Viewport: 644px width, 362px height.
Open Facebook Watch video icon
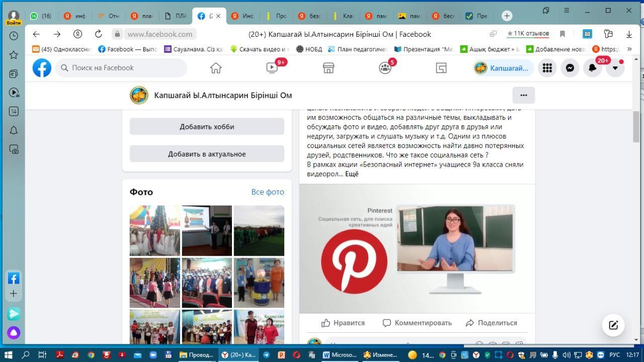coord(272,68)
